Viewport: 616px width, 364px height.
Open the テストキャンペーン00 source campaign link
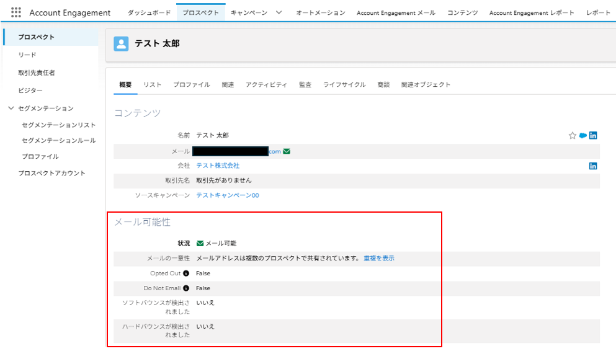pos(228,195)
